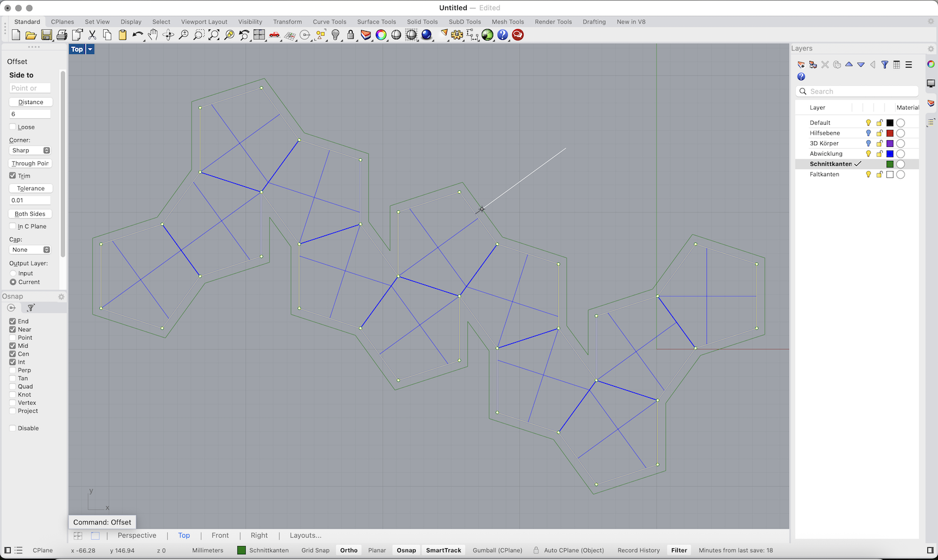Select the Pan hand tool
The height and width of the screenshot is (560, 938).
(x=153, y=35)
